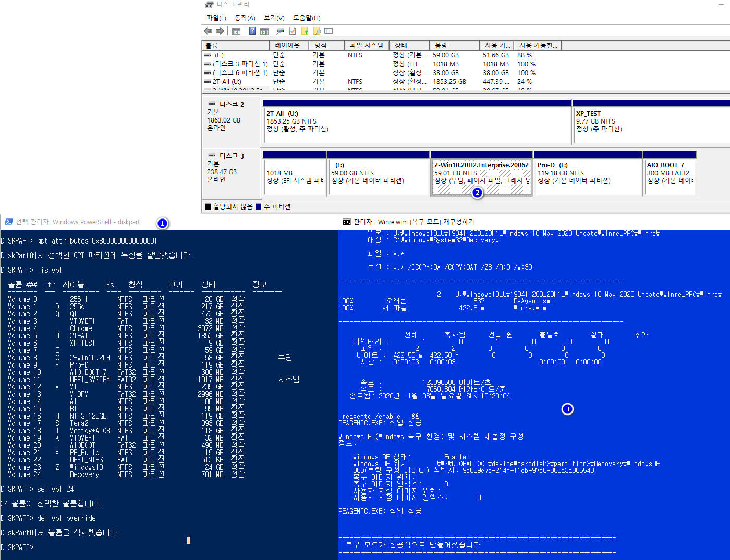Click the checklist view settings toolbar icon
Screen dimensions: 730x560
coord(328,31)
